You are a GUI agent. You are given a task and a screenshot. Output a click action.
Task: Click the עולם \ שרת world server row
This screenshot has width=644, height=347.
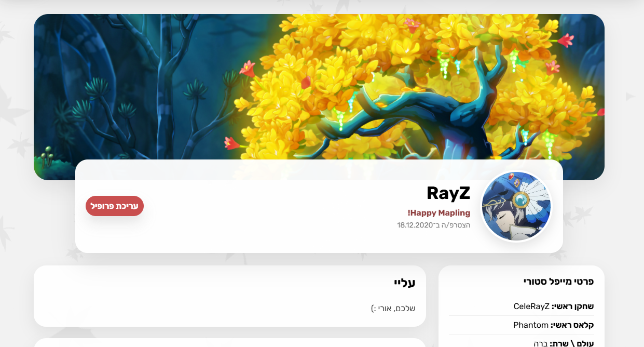pyautogui.click(x=522, y=342)
